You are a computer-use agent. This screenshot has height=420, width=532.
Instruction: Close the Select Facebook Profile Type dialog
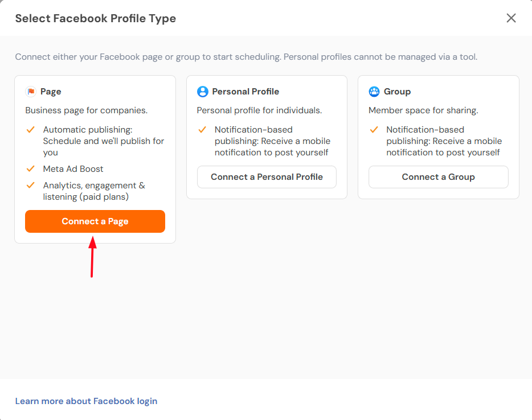[511, 18]
